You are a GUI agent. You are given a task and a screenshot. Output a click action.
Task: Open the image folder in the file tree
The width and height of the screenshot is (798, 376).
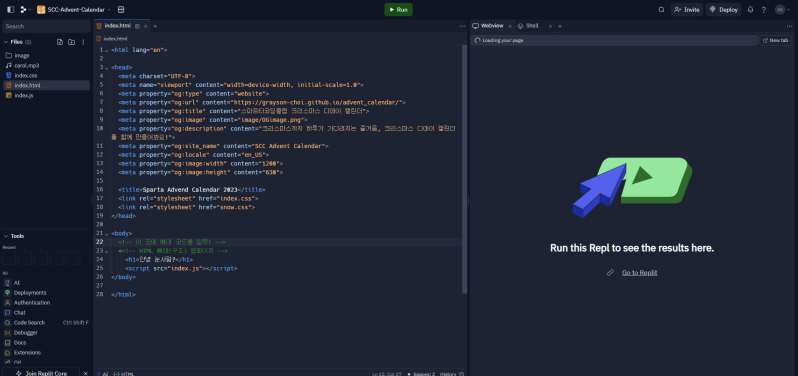tap(46, 55)
